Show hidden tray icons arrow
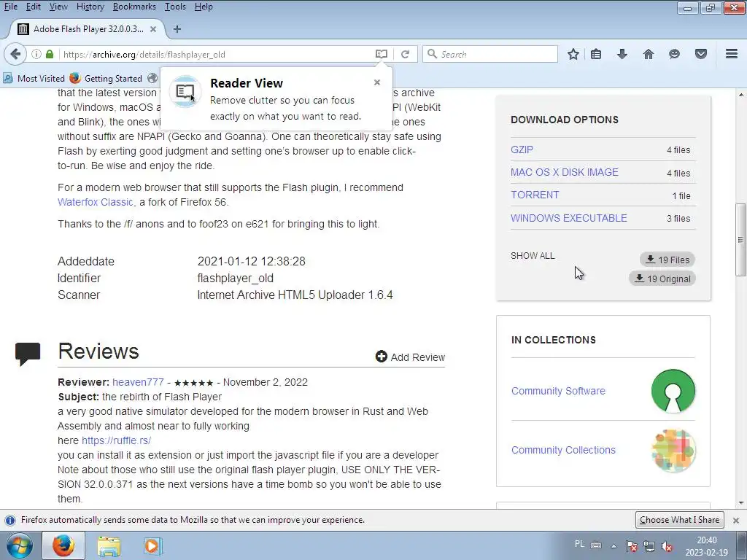747x560 pixels. tap(614, 546)
